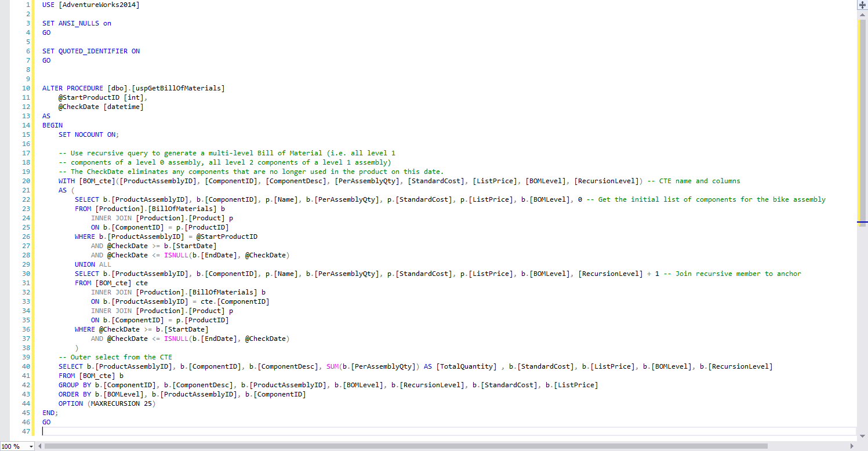Click the horizontal scrollbar right arrow
The image size is (868, 451).
click(852, 446)
